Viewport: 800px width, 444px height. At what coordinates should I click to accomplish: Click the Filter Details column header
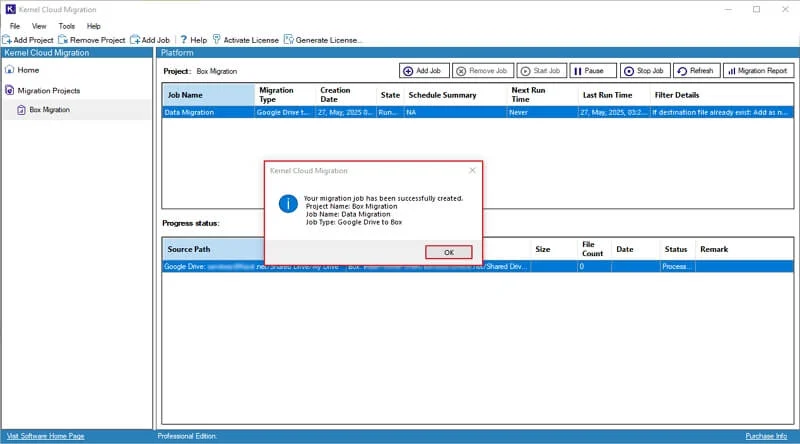(x=721, y=95)
